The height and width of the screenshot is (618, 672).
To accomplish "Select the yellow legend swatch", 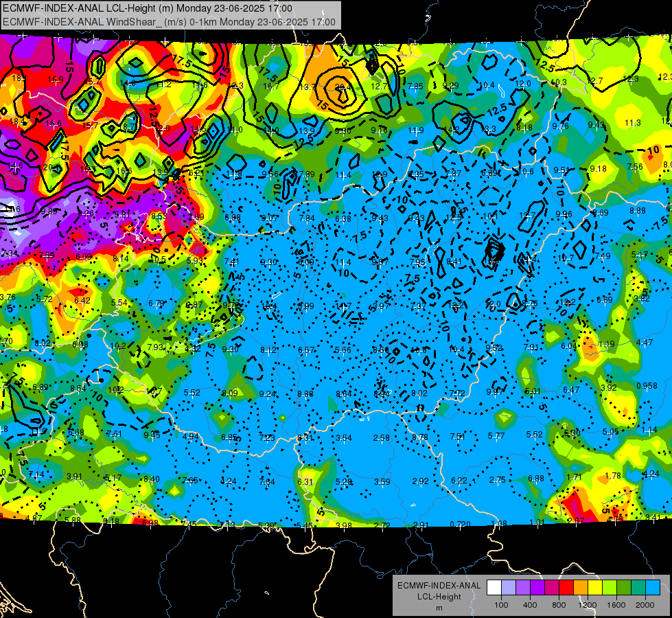I will tap(595, 588).
